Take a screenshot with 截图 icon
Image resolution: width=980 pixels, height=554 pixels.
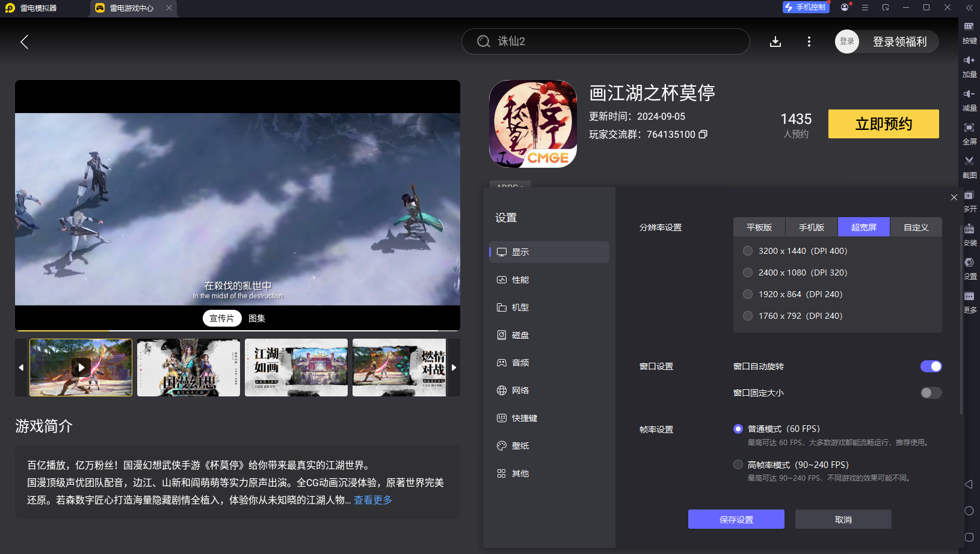coord(969,168)
